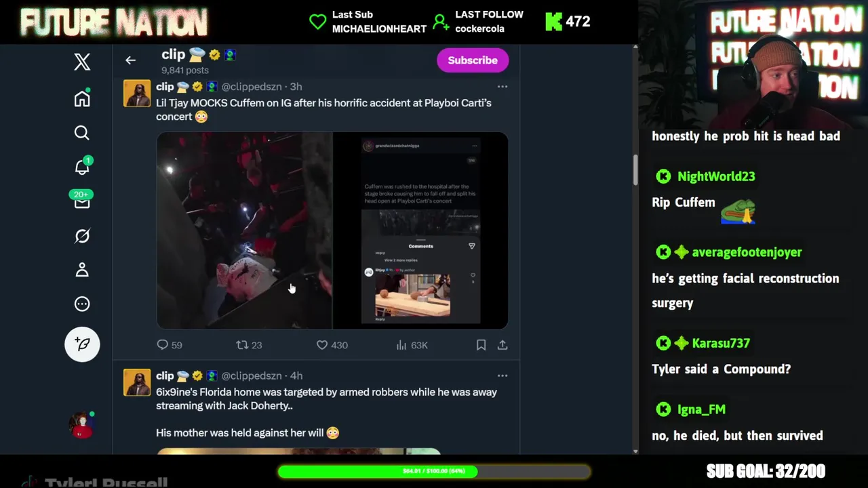Image resolution: width=868 pixels, height=488 pixels.
Task: Bookmark the Lil Tjay post
Action: coord(481,345)
